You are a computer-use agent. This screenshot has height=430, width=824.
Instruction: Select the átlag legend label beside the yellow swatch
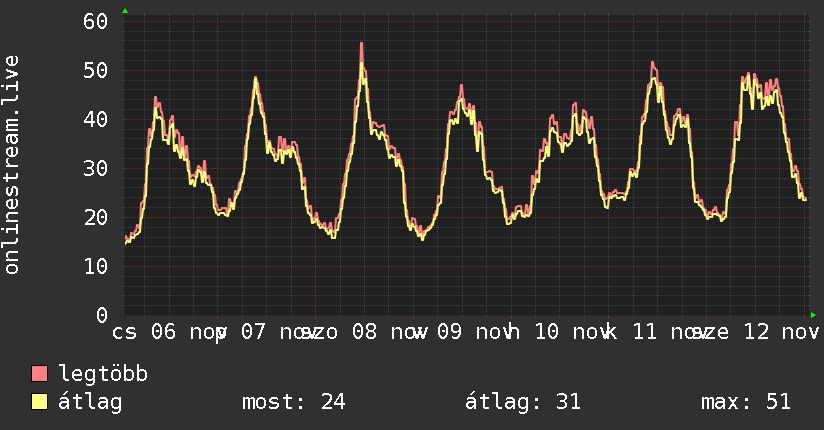[90, 402]
